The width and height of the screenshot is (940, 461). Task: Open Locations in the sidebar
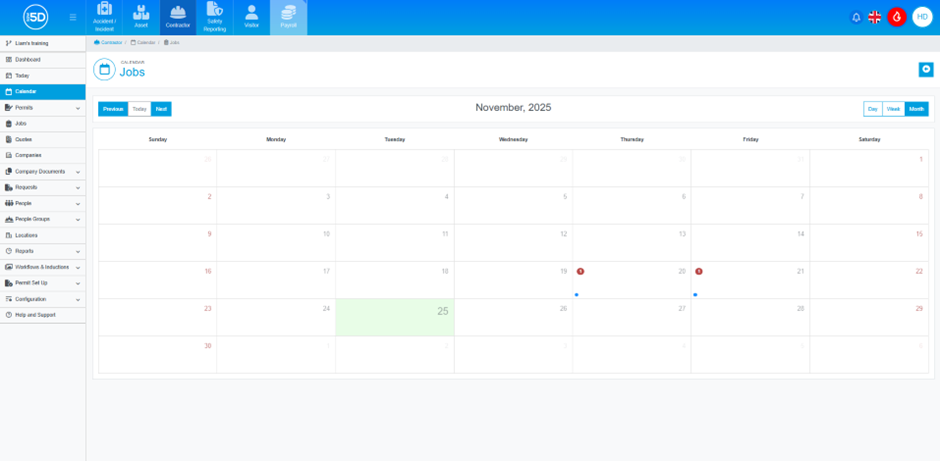(x=27, y=235)
